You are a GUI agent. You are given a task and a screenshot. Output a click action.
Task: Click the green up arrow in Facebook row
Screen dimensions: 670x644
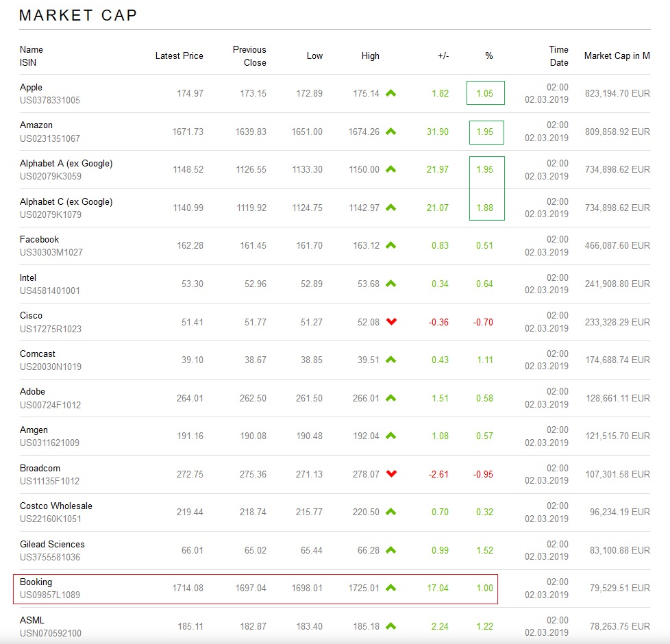(390, 245)
